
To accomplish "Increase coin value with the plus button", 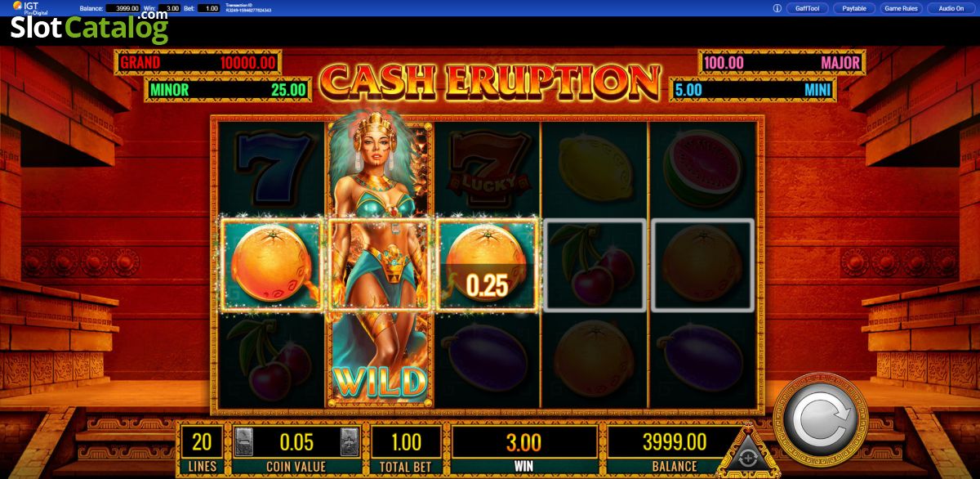I will (350, 442).
